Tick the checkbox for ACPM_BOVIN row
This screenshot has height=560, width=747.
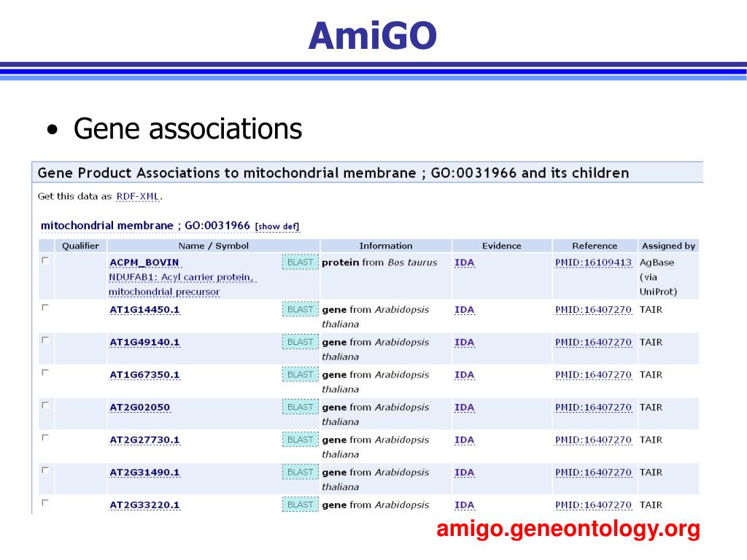point(45,260)
